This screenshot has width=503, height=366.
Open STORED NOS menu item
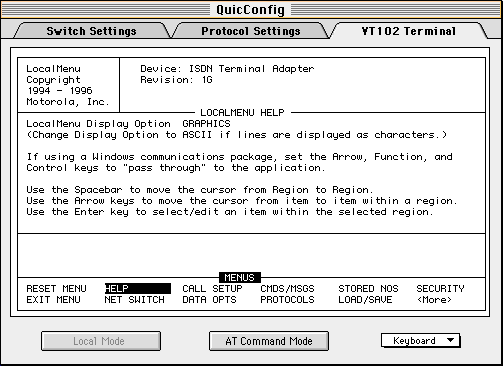(368, 289)
